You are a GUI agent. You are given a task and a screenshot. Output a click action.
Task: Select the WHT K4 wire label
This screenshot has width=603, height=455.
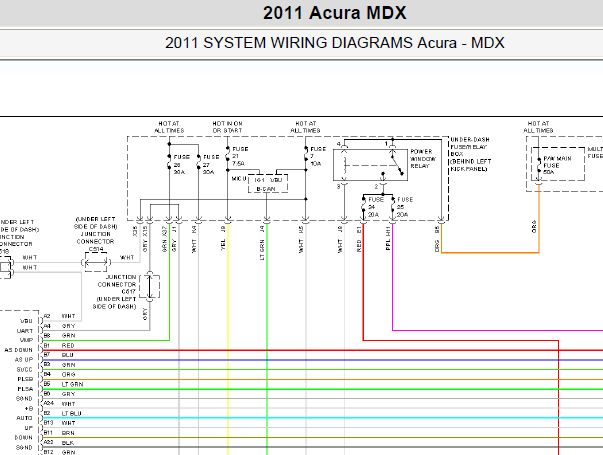(x=194, y=239)
